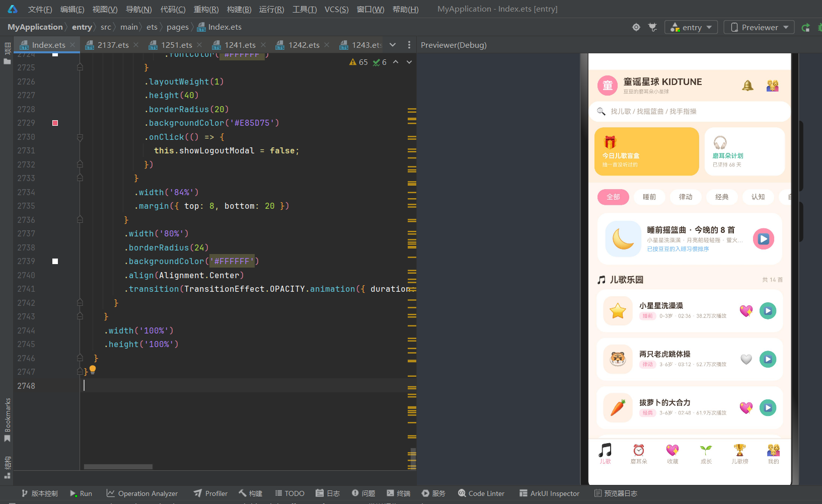Switch to 磨耳朵 bottom nav tab
The height and width of the screenshot is (504, 822).
[x=639, y=454]
